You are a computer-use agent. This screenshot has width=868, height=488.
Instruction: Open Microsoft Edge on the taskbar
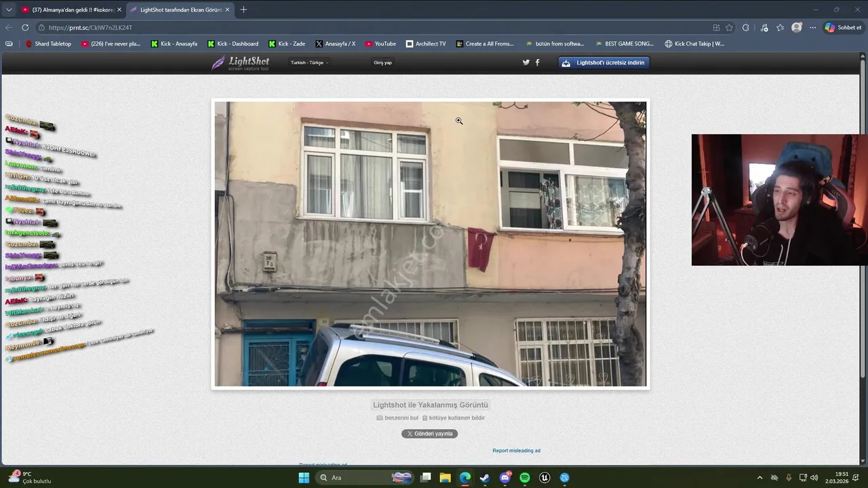(465, 478)
